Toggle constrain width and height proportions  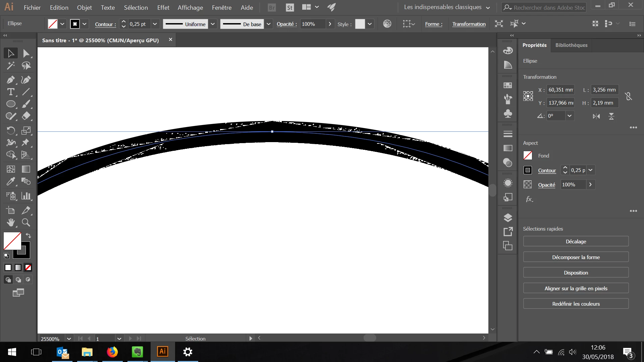[628, 97]
